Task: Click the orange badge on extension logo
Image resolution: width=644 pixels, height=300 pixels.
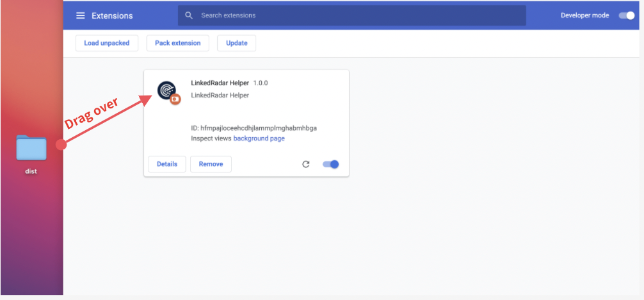Action: click(x=175, y=99)
